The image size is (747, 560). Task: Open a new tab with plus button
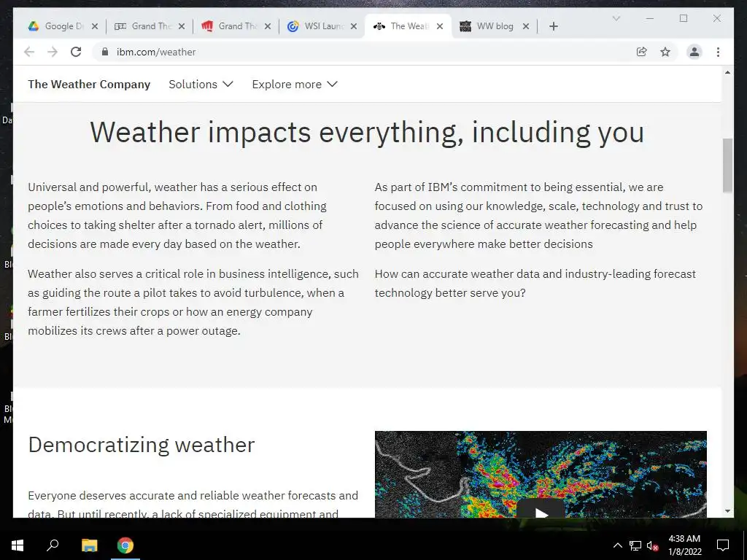pyautogui.click(x=553, y=26)
